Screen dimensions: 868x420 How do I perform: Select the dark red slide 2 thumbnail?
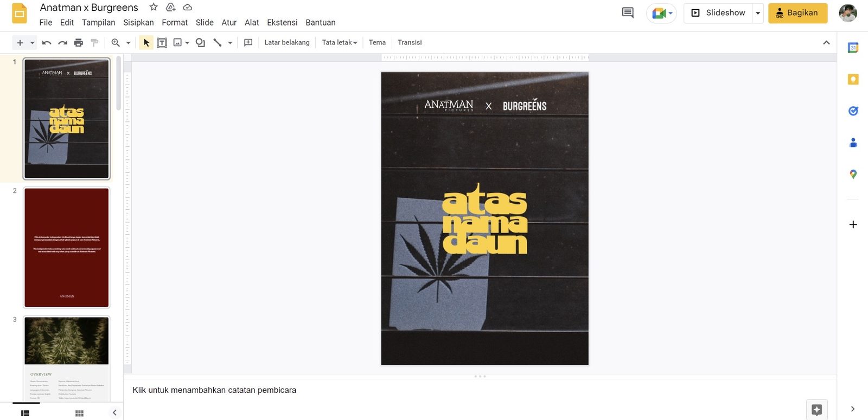67,248
